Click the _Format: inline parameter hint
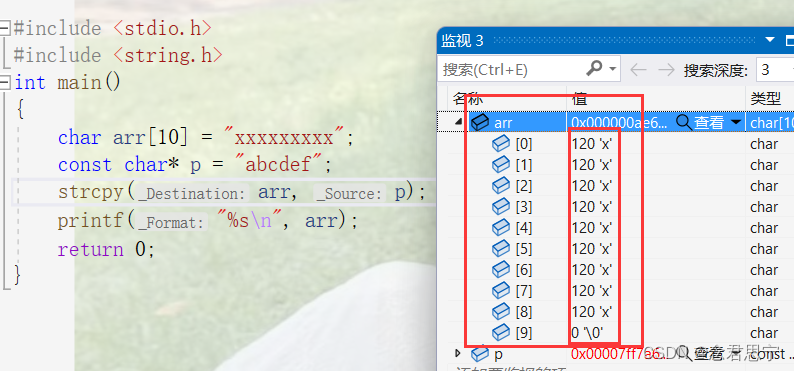794x371 pixels. [171, 222]
